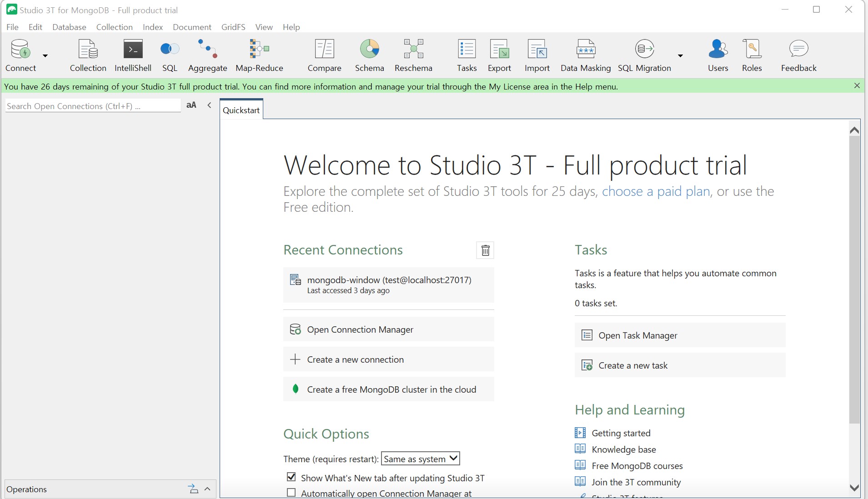Open the mongodb-window recent connection
This screenshot has width=868, height=499.
tap(388, 285)
